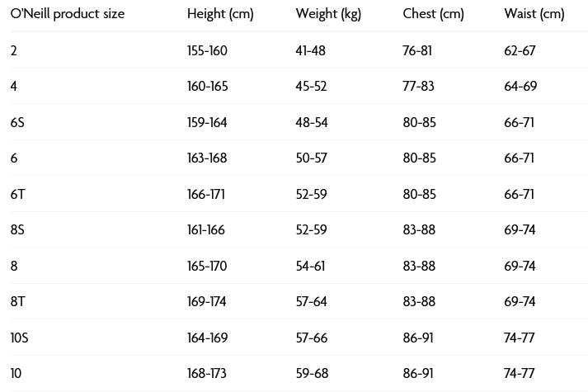Click the height cell reading 155-160
The height and width of the screenshot is (392, 588).
207,50
